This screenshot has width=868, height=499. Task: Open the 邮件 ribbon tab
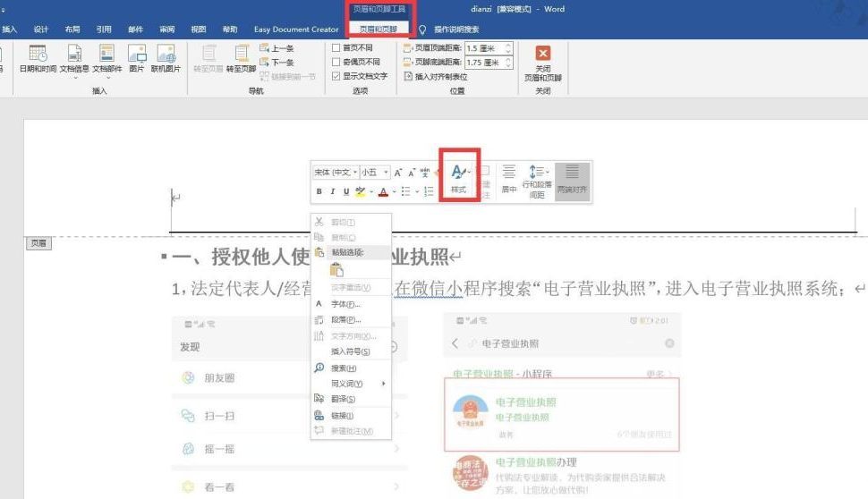[x=135, y=30]
